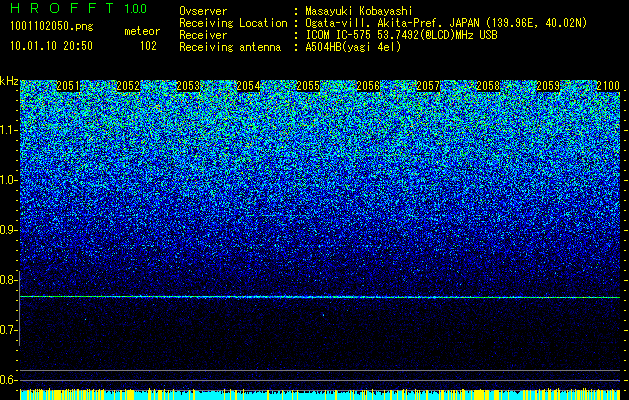Click the 2054 time marker
This screenshot has height=400, width=629.
(x=248, y=86)
